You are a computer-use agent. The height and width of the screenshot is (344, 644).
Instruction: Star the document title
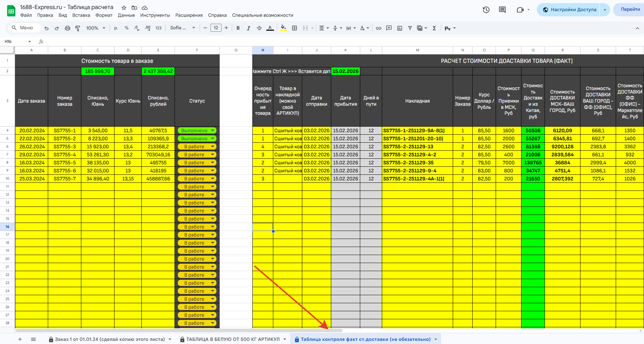(x=124, y=8)
